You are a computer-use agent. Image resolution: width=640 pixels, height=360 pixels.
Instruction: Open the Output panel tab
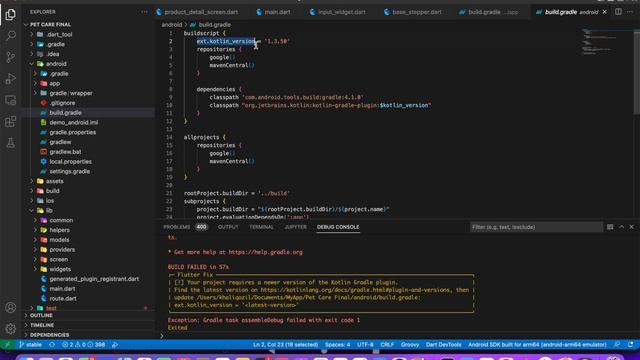tap(228, 227)
